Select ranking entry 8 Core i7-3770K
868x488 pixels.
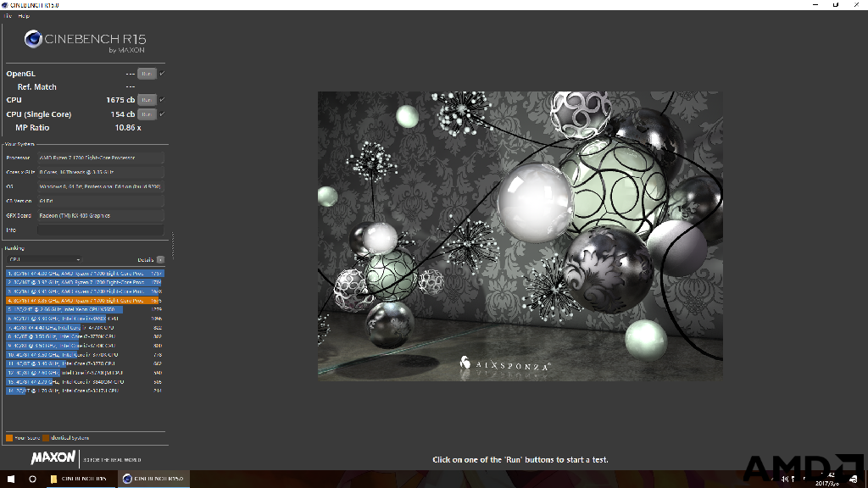(x=85, y=336)
